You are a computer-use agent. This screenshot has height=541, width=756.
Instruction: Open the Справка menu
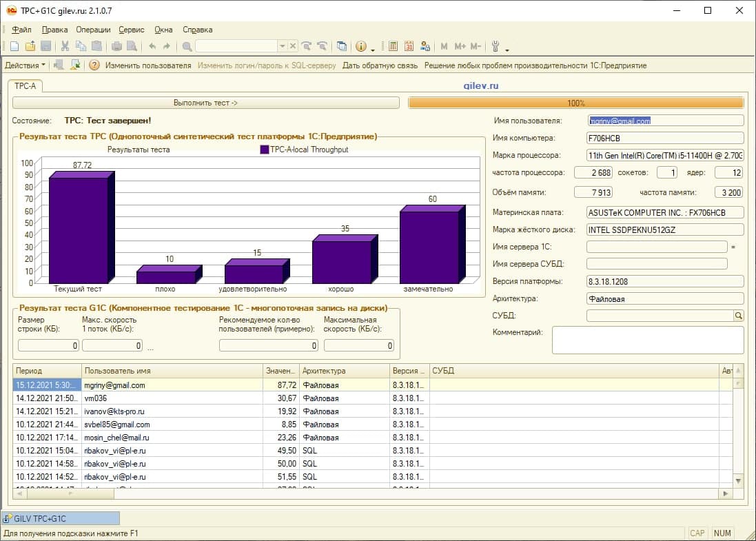pyautogui.click(x=197, y=30)
